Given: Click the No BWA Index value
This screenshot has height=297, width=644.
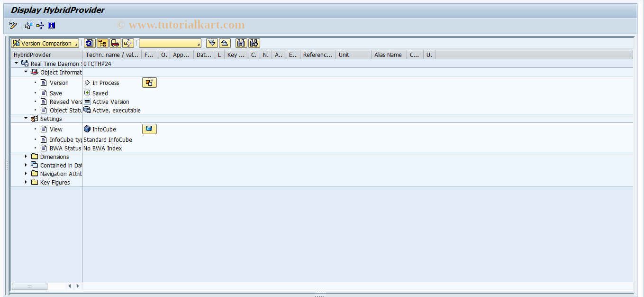Looking at the screenshot, I should point(103,148).
